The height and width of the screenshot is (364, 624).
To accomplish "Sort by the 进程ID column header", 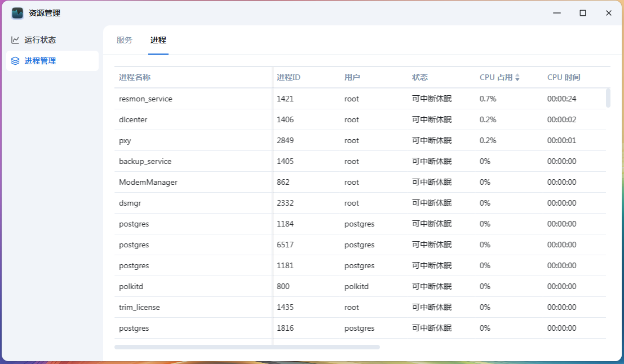I will pos(289,77).
